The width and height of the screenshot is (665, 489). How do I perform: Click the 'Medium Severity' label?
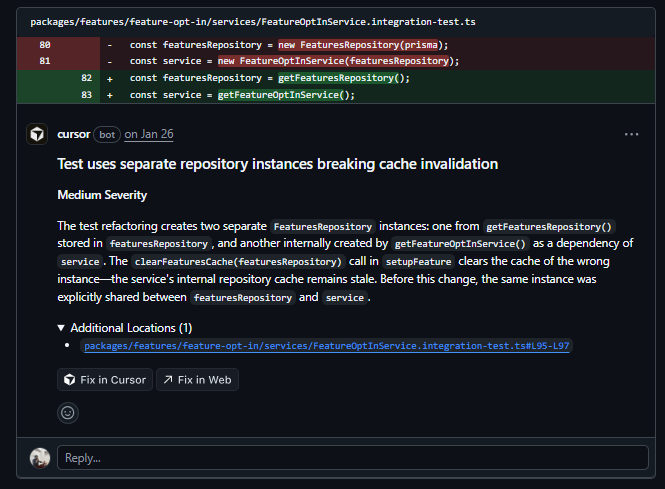pos(102,195)
